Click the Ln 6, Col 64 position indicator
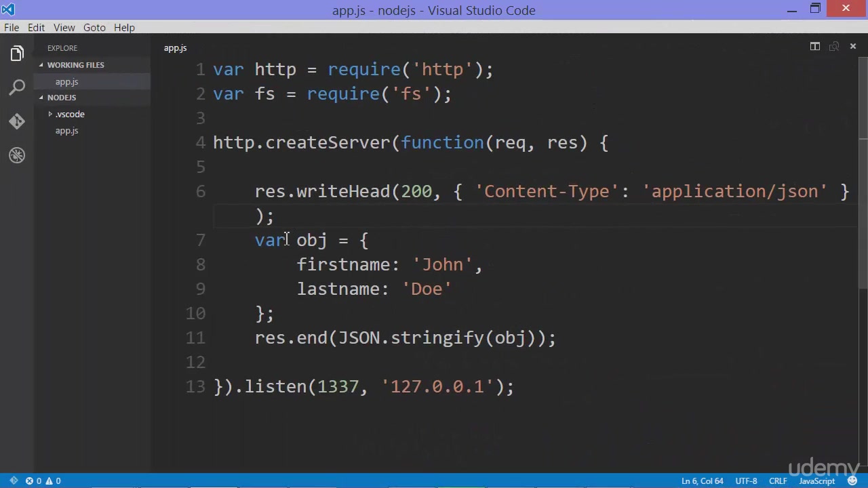The width and height of the screenshot is (868, 488). [703, 481]
